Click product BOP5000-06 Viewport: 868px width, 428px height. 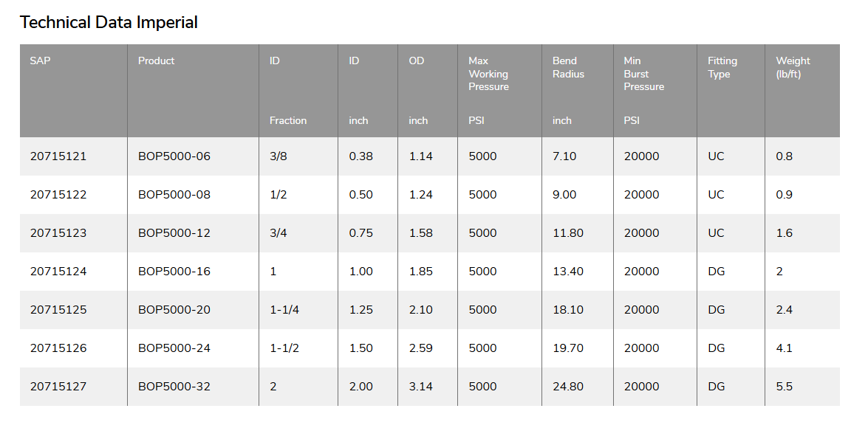pos(174,156)
